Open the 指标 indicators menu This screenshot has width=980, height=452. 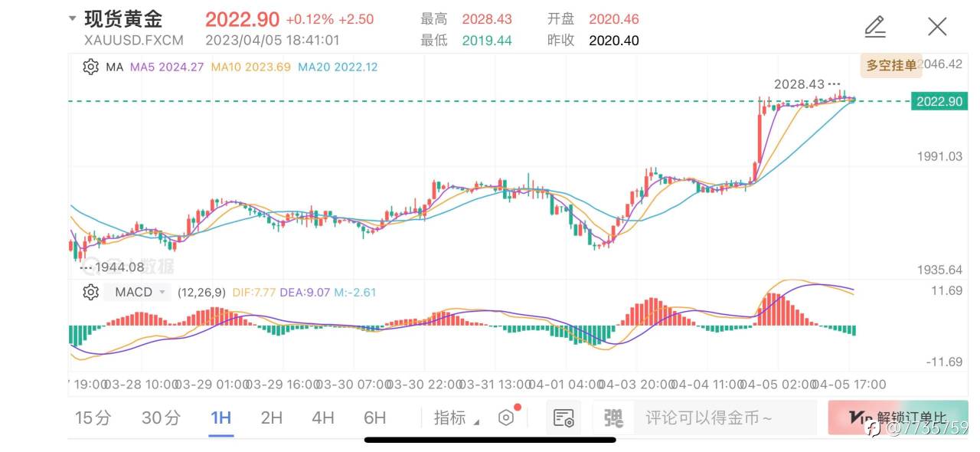(456, 418)
